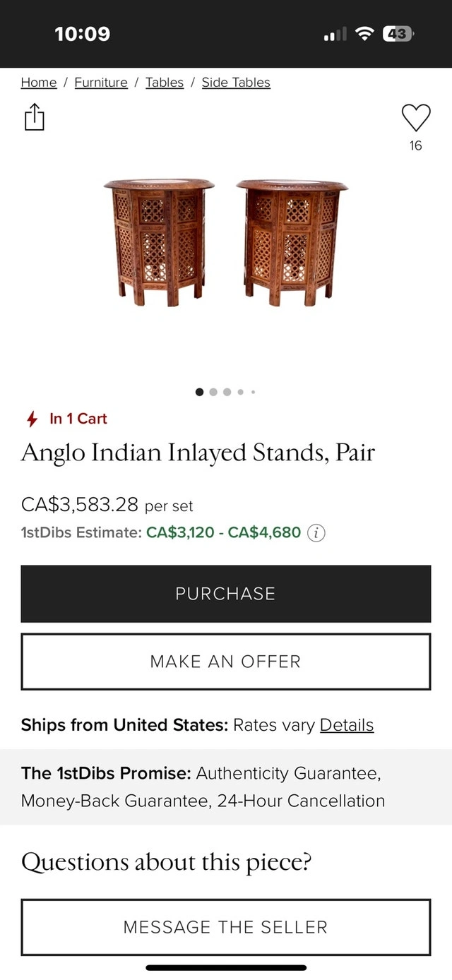The image size is (452, 980).
Task: Tap the Wi-Fi status icon
Action: point(364,33)
